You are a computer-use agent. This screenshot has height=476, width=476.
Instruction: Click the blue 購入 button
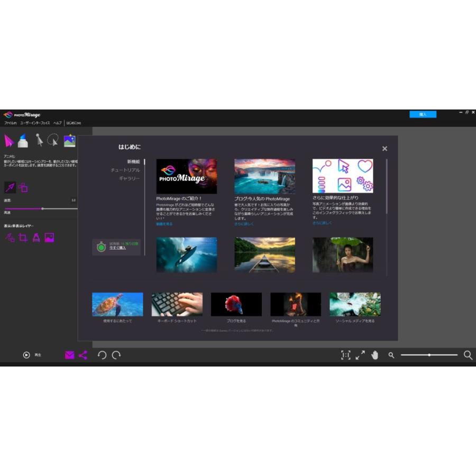pos(423,114)
